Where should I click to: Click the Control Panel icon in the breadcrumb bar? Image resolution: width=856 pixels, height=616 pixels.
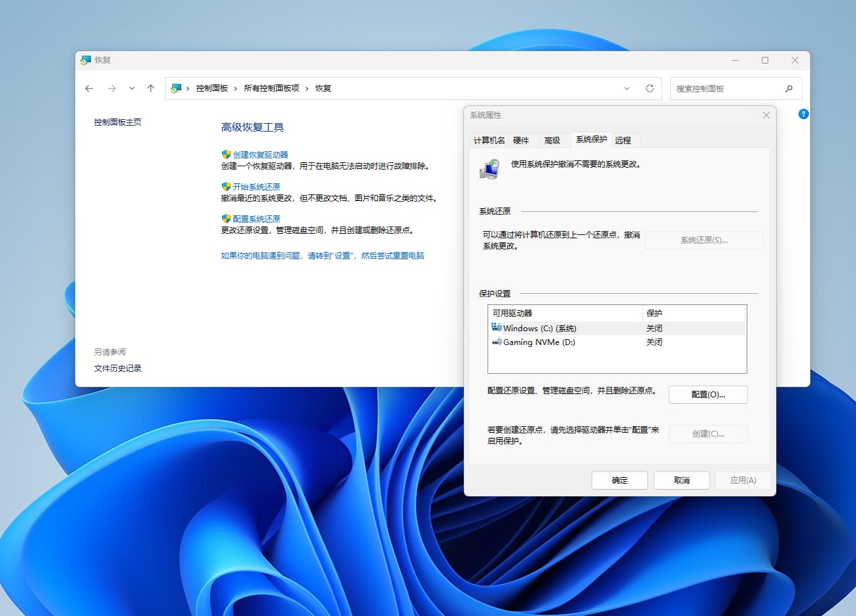[x=176, y=88]
